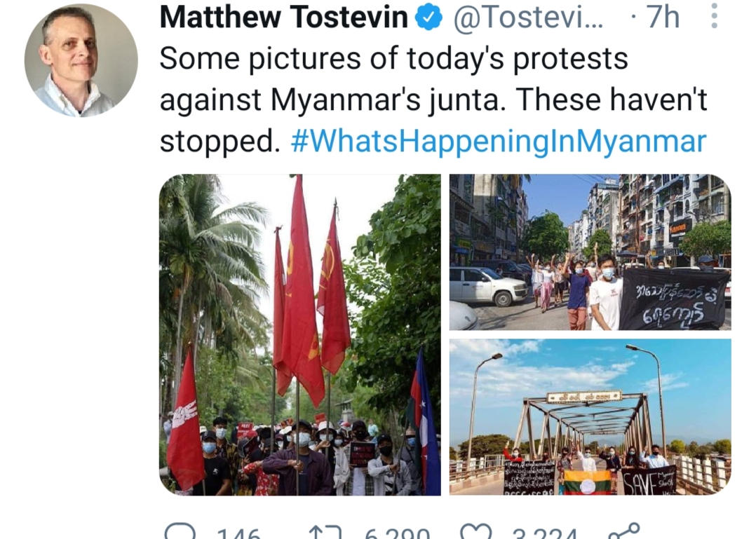Open the red flags protest photo

point(300,335)
